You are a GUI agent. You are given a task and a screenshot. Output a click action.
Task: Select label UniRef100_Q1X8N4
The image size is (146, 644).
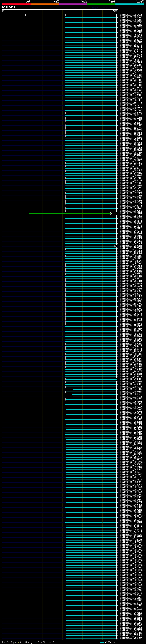[x=131, y=246]
